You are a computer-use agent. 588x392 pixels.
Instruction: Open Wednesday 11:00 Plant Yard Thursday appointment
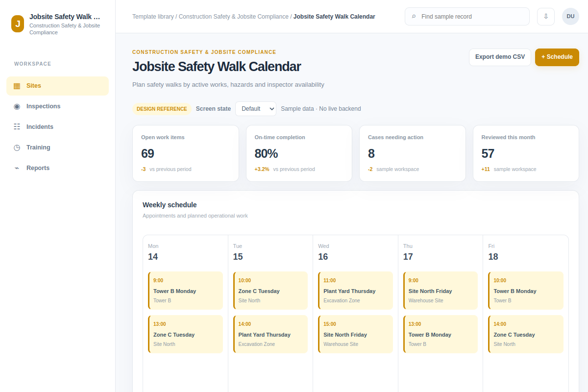click(x=355, y=291)
